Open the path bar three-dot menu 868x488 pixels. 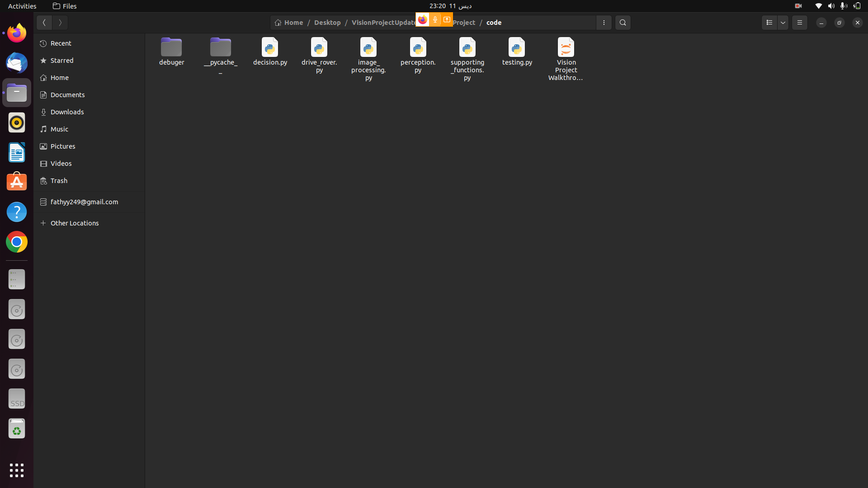coord(604,23)
